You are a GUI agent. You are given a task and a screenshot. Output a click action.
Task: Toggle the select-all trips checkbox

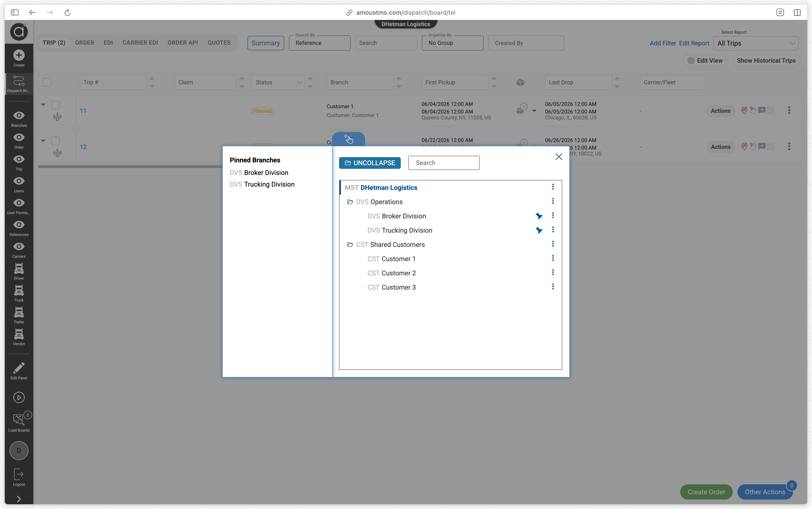(x=47, y=82)
